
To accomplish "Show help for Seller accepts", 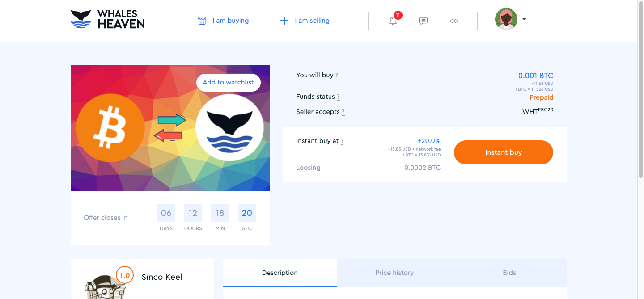I will pyautogui.click(x=343, y=112).
